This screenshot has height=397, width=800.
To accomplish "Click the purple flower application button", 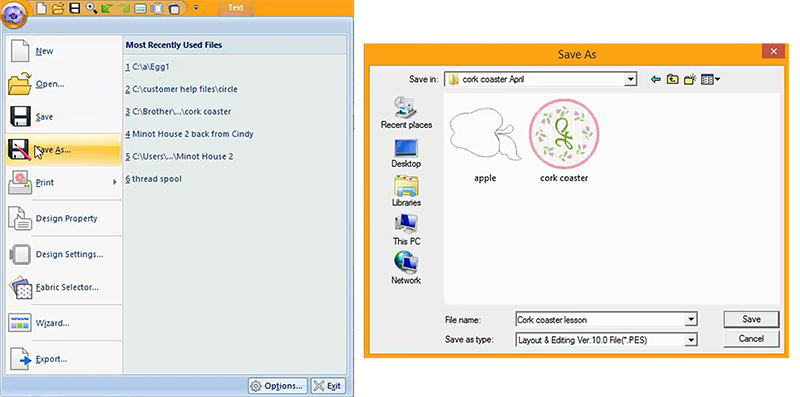I will click(x=13, y=14).
